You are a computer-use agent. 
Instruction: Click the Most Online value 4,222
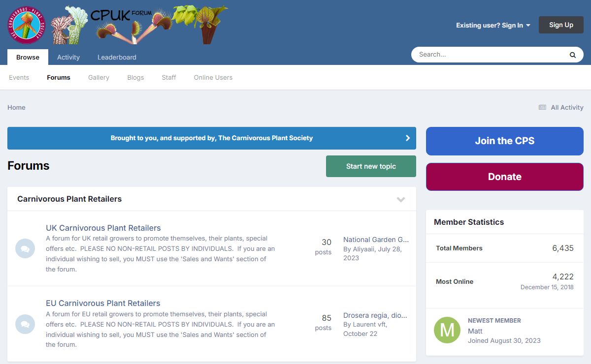click(563, 276)
